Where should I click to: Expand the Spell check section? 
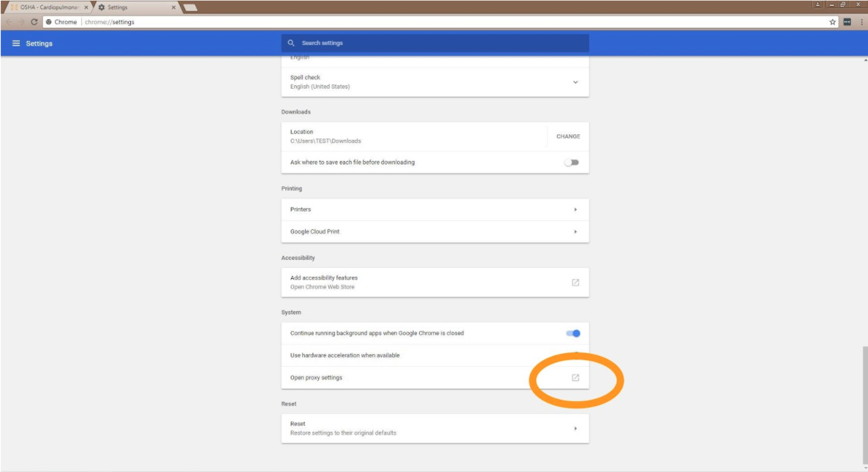pyautogui.click(x=575, y=82)
